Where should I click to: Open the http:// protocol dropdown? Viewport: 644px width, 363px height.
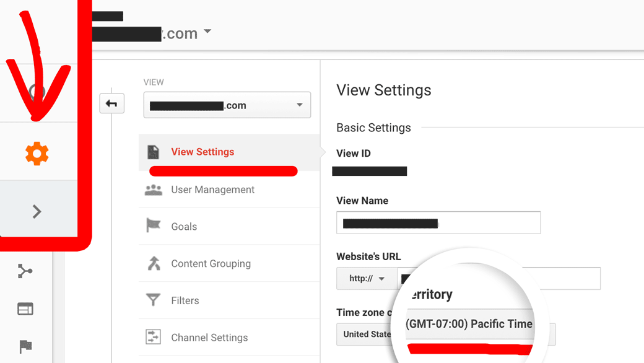(x=367, y=278)
